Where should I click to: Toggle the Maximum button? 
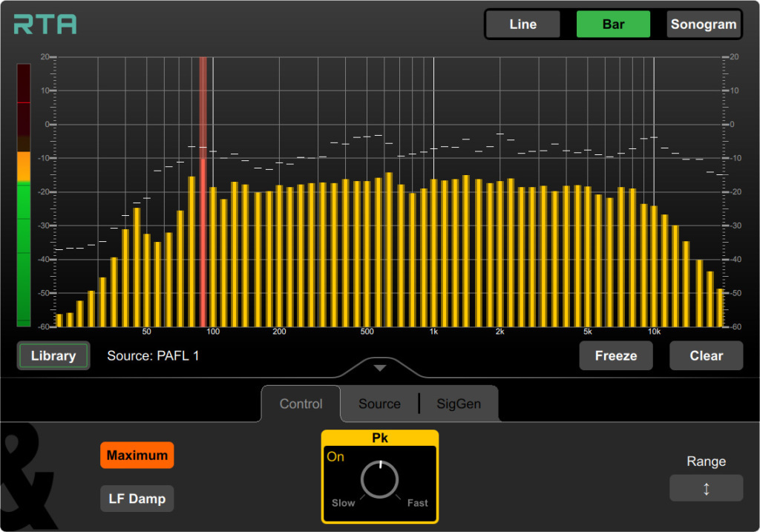coord(137,455)
